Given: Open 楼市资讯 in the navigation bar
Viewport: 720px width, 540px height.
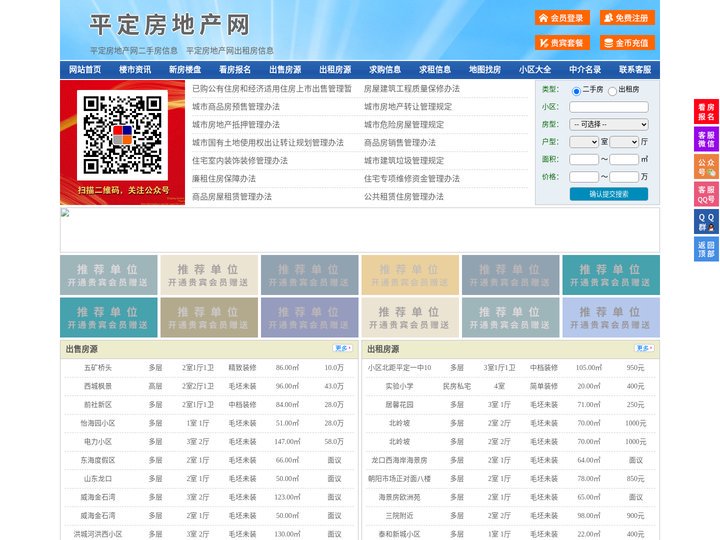Looking at the screenshot, I should tap(135, 70).
